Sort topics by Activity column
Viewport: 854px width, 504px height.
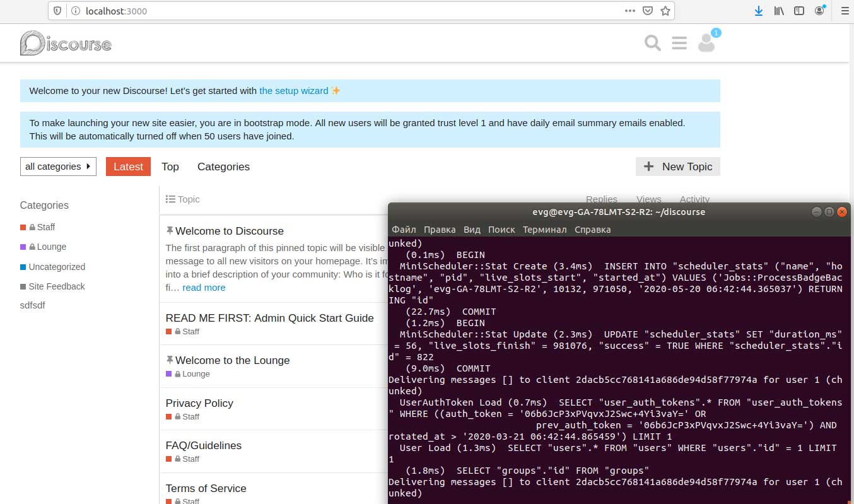coord(694,199)
